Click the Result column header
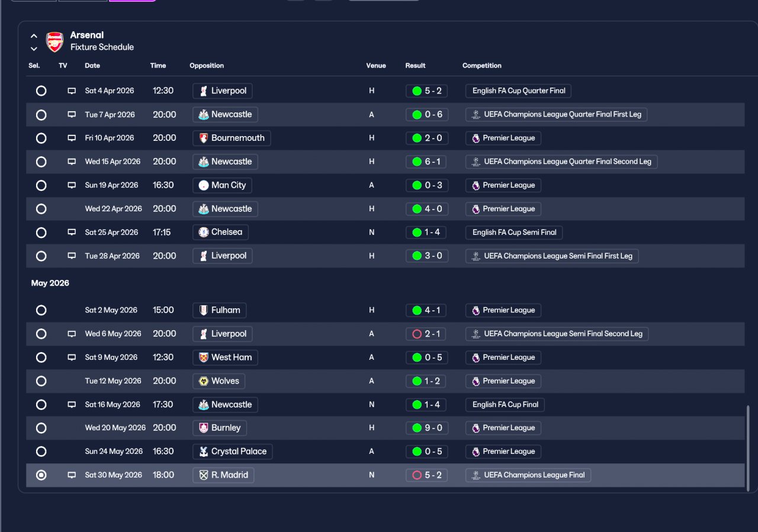Screen dimensions: 758x532 [415, 66]
